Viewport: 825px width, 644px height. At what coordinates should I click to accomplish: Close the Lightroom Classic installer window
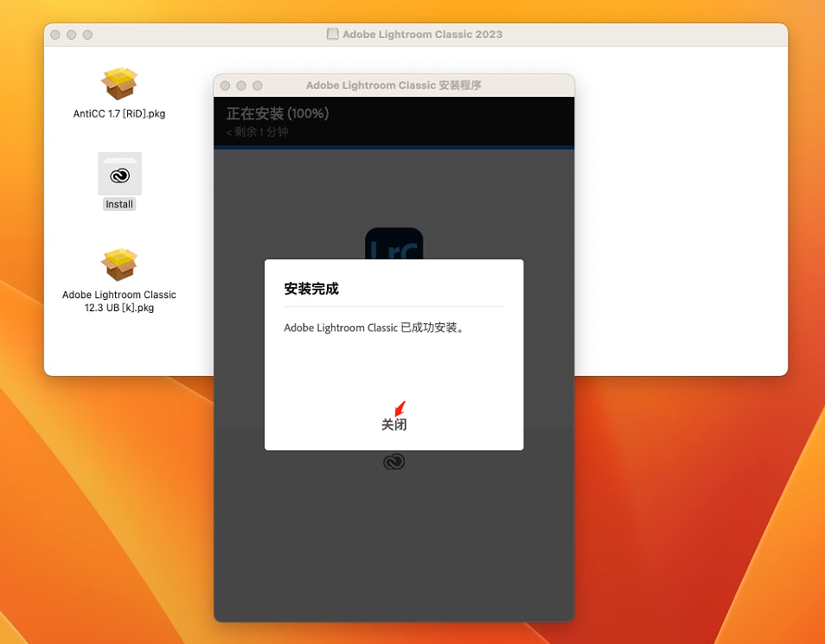[x=225, y=86]
